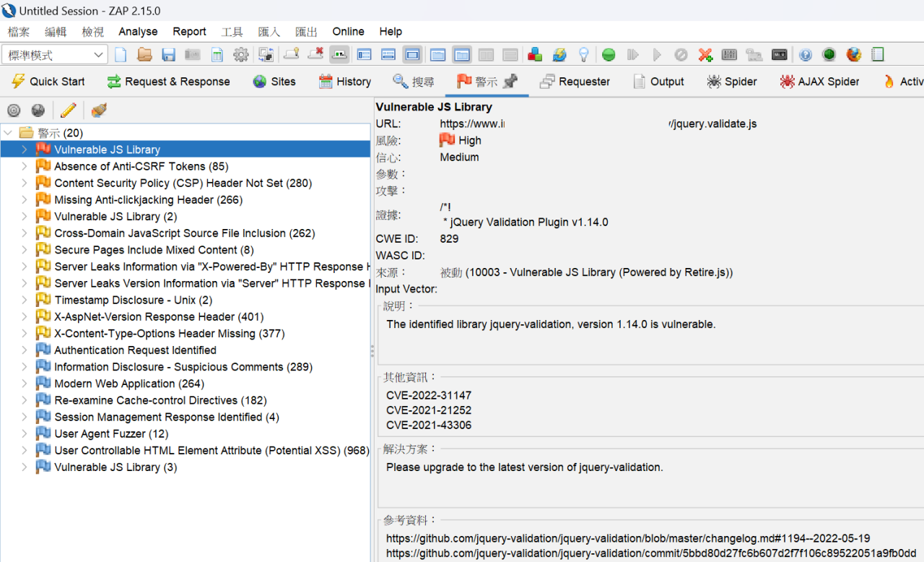Click the pencil edit alert icon
The image size is (924, 562).
point(69,111)
